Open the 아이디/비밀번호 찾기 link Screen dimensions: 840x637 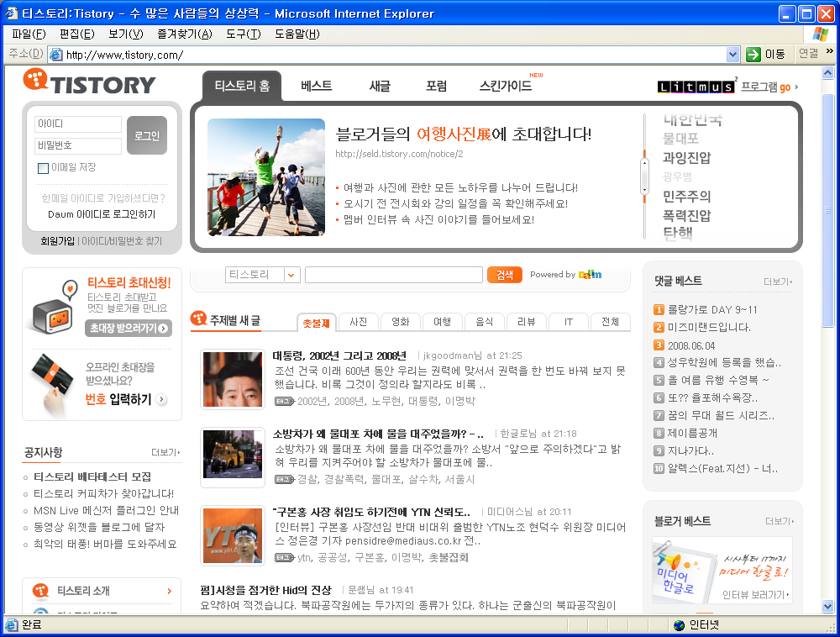pos(122,241)
